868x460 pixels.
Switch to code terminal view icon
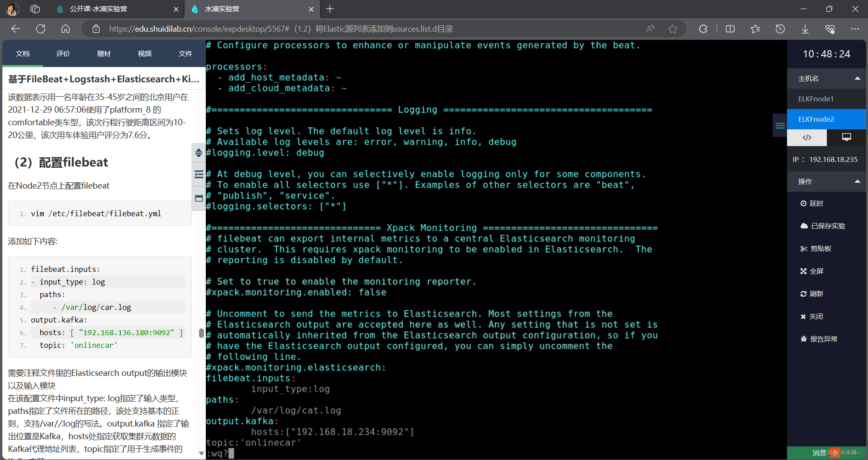click(807, 138)
